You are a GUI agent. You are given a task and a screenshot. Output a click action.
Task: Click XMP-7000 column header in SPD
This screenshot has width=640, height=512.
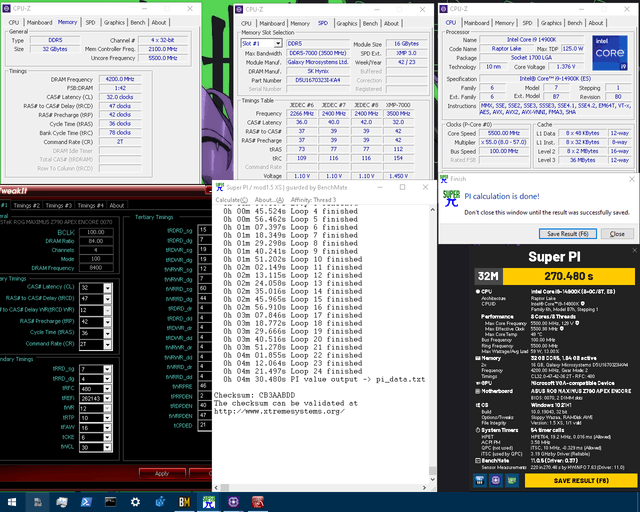pyautogui.click(x=398, y=105)
